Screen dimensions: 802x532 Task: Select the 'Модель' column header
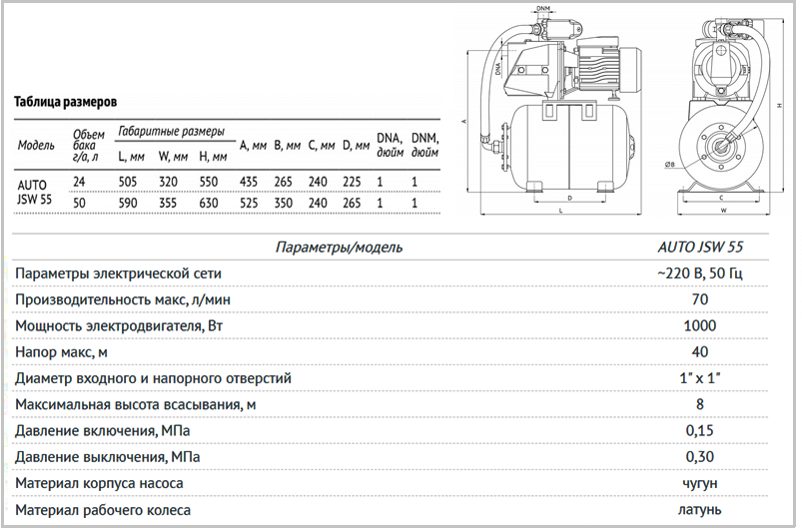(36, 145)
